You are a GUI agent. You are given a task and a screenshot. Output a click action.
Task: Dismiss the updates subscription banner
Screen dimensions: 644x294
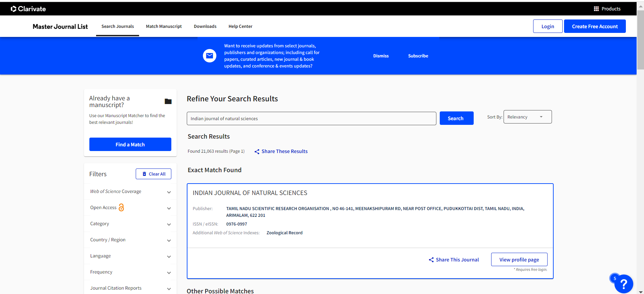(x=381, y=56)
